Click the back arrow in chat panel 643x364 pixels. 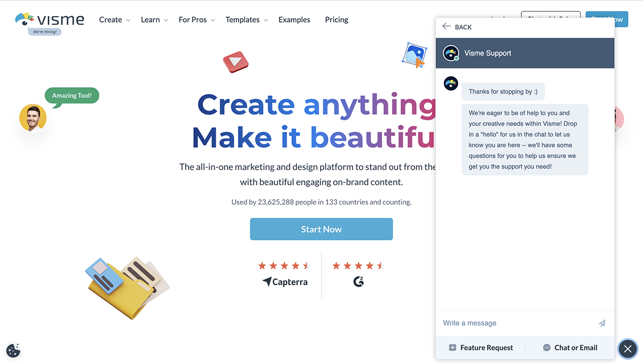tap(447, 27)
